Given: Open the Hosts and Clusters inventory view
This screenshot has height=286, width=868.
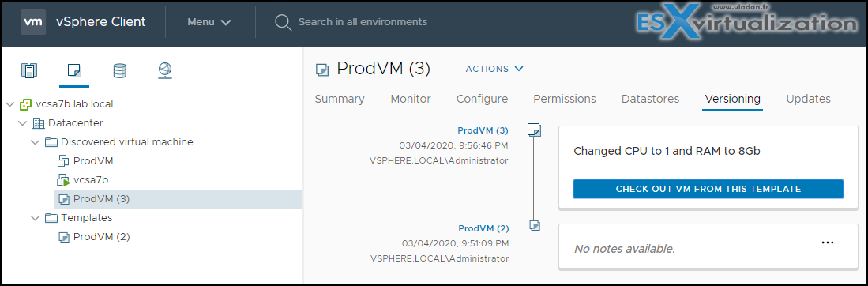Looking at the screenshot, I should pos(28,70).
